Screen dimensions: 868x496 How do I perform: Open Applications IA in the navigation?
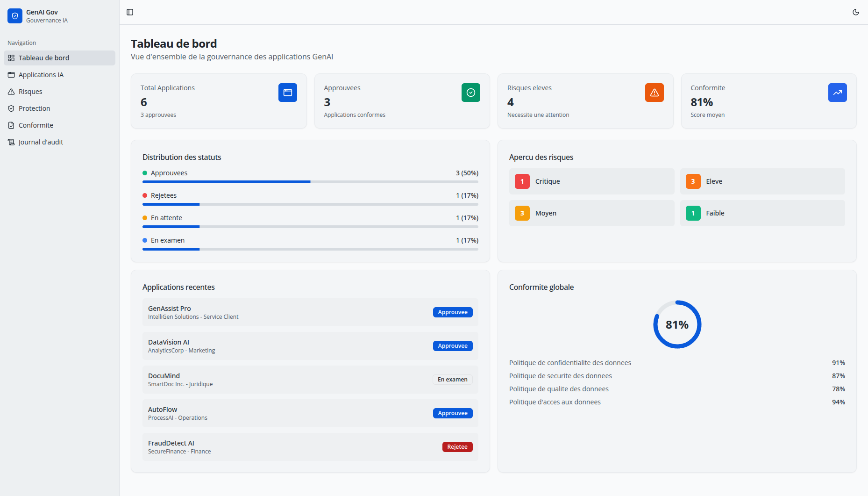(x=41, y=75)
